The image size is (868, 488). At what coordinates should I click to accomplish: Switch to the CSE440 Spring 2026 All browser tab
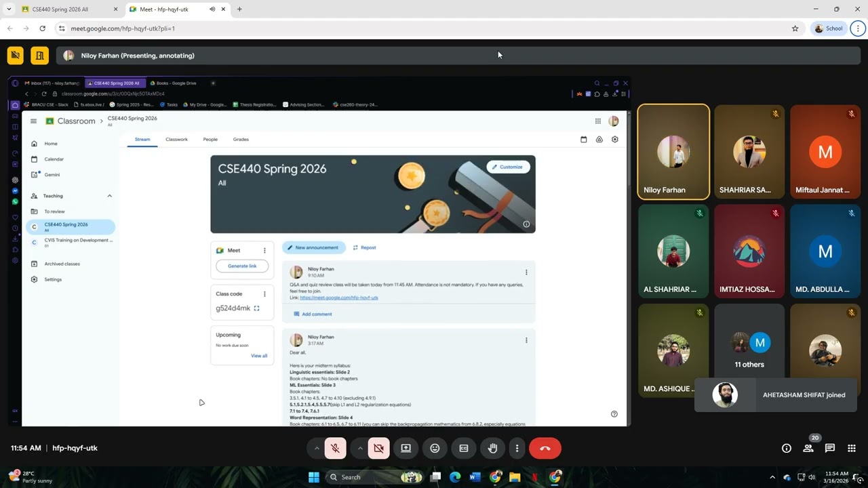(x=70, y=9)
